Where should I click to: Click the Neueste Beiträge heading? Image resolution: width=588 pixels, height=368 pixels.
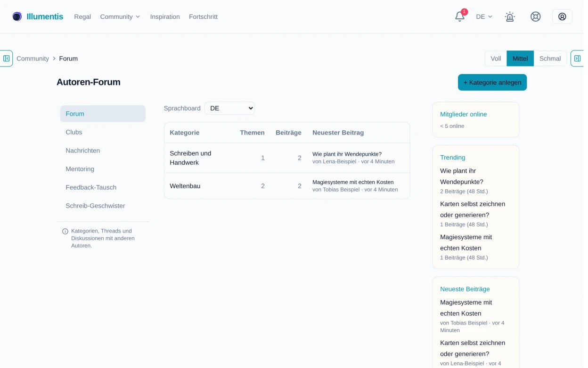click(x=465, y=289)
